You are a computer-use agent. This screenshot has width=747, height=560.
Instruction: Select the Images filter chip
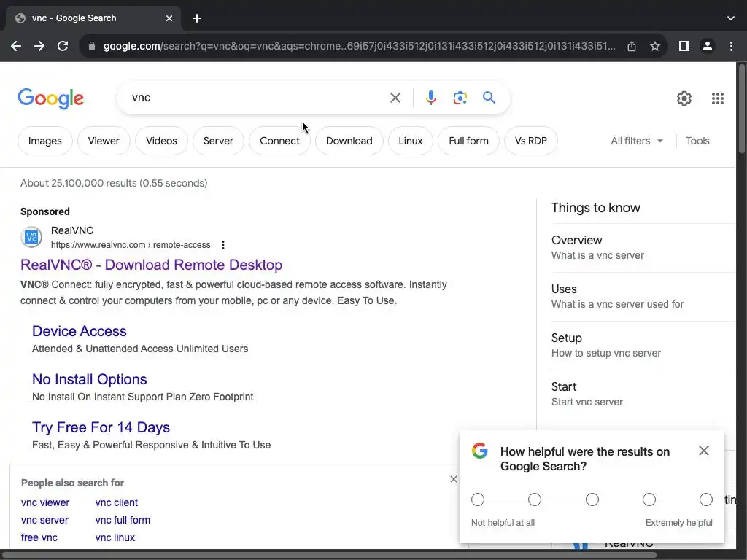coord(44,141)
